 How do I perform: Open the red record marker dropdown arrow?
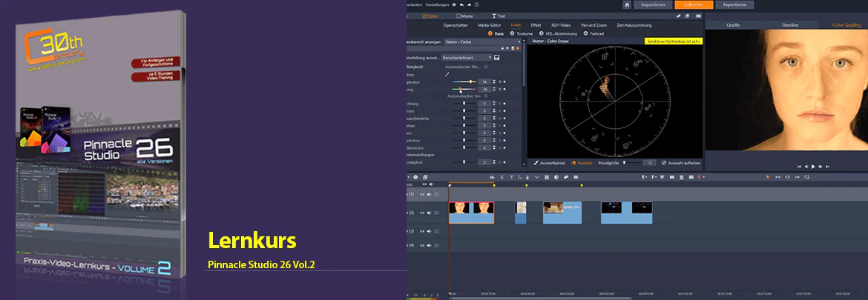(704, 177)
